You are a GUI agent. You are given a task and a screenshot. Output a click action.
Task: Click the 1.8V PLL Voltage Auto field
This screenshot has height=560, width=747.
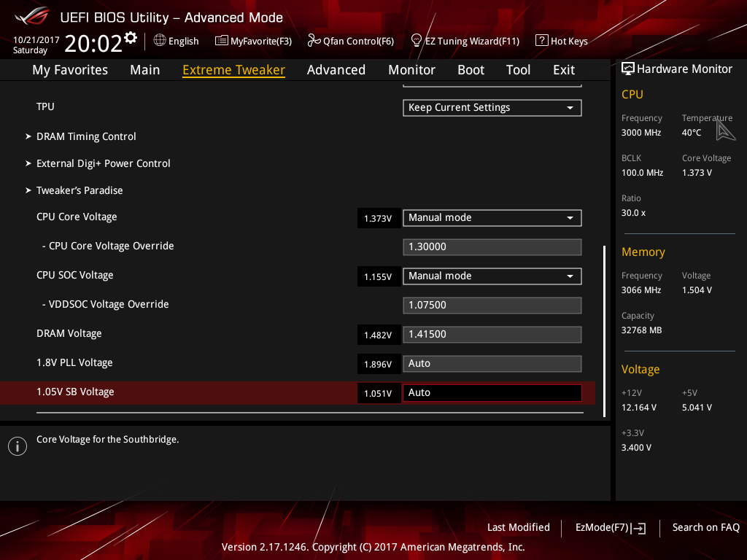coord(492,363)
